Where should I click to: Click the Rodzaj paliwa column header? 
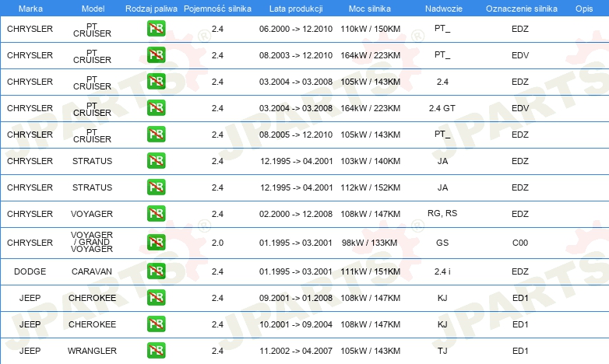[151, 9]
